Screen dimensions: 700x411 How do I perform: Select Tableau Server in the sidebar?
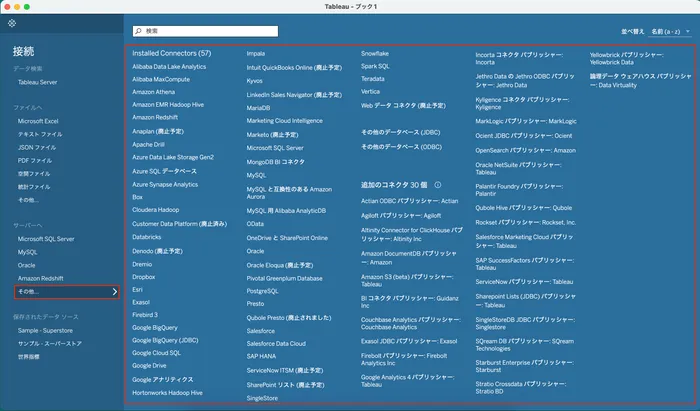coord(38,82)
